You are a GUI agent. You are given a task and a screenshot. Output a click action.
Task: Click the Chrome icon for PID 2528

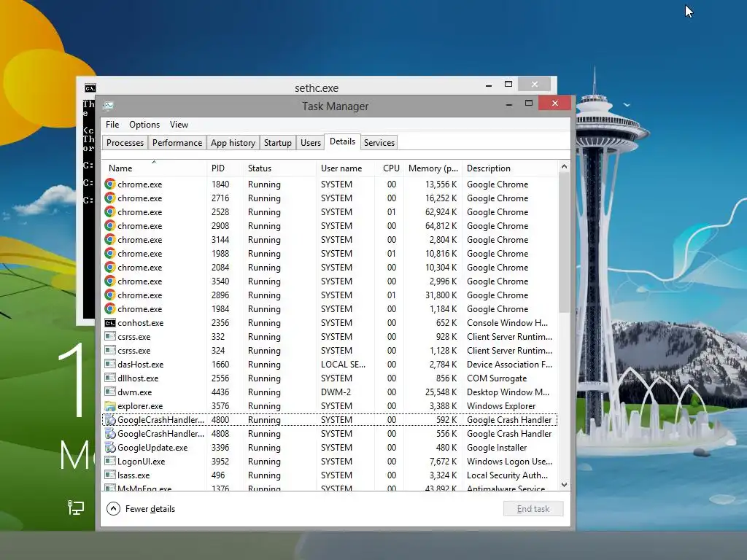click(110, 212)
